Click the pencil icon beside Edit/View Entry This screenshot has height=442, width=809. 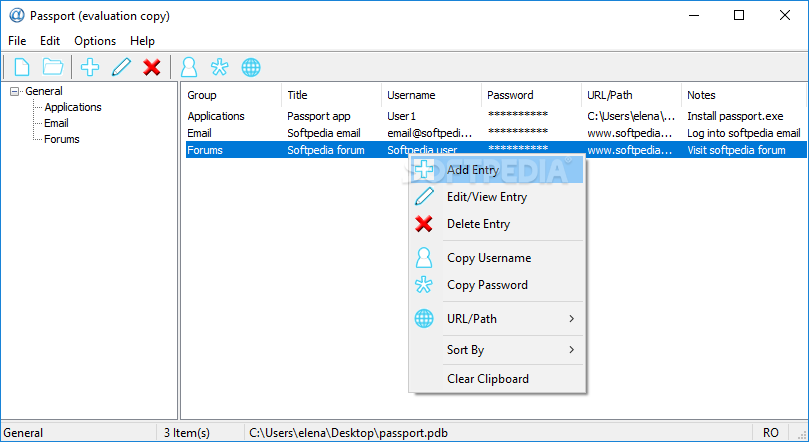point(424,197)
